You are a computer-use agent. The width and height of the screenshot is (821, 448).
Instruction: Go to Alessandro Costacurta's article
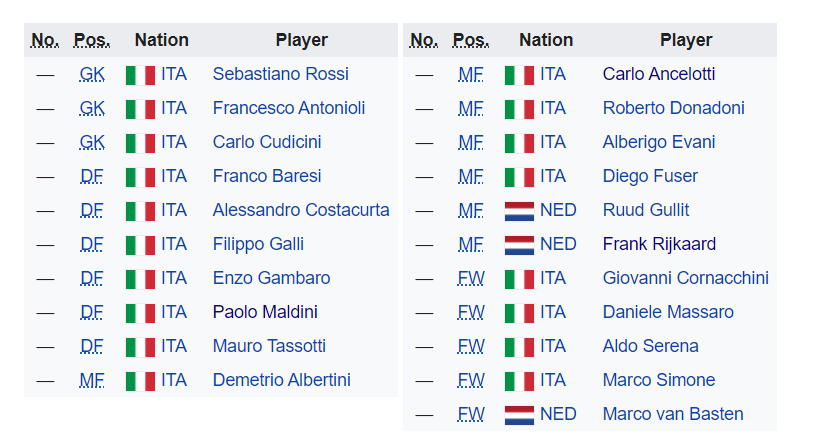(301, 210)
